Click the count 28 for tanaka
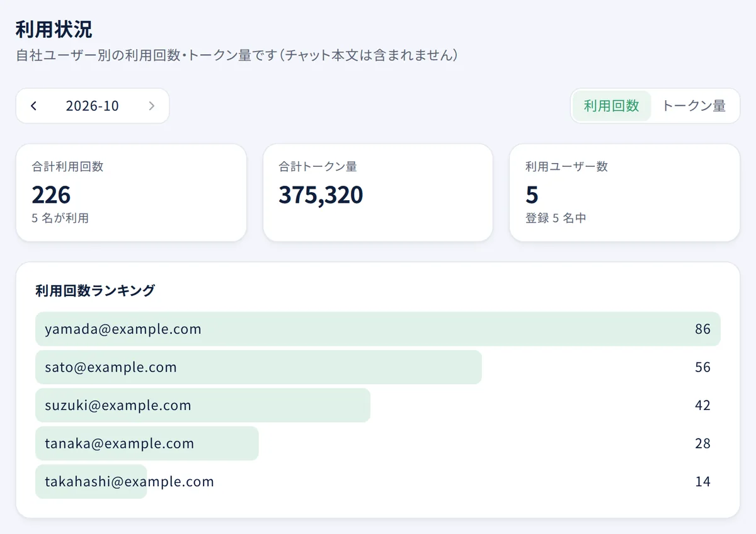Image resolution: width=756 pixels, height=534 pixels. (x=702, y=444)
